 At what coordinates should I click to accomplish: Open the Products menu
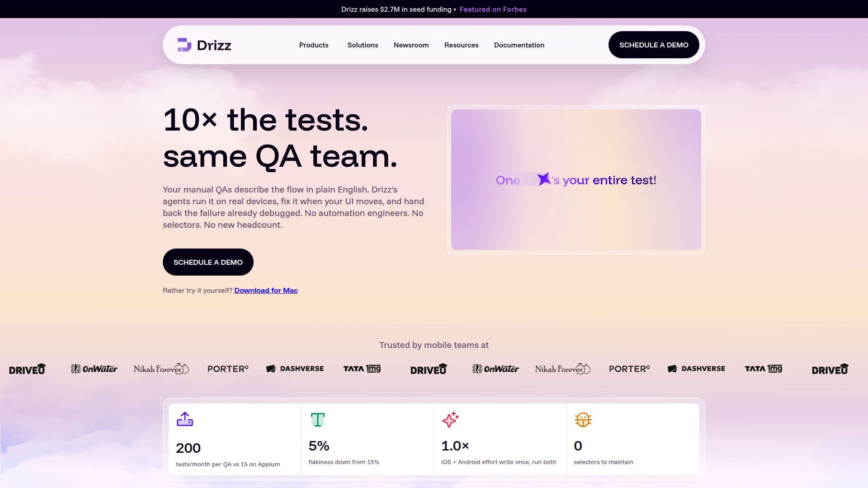314,45
